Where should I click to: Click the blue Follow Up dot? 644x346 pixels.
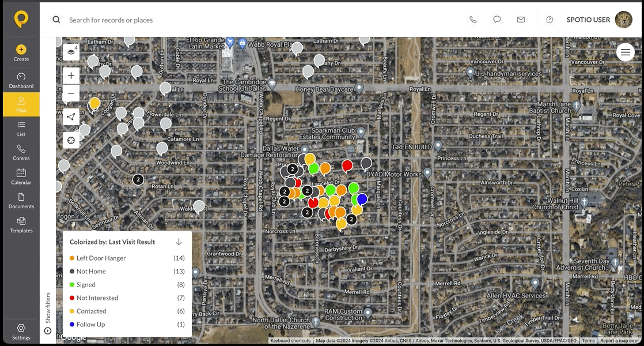pyautogui.click(x=72, y=324)
